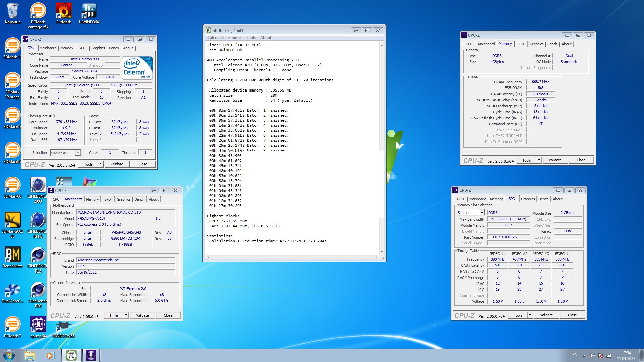The image size is (644, 362).
Task: Open 3DMark03 desktop shortcut
Action: pos(12,118)
